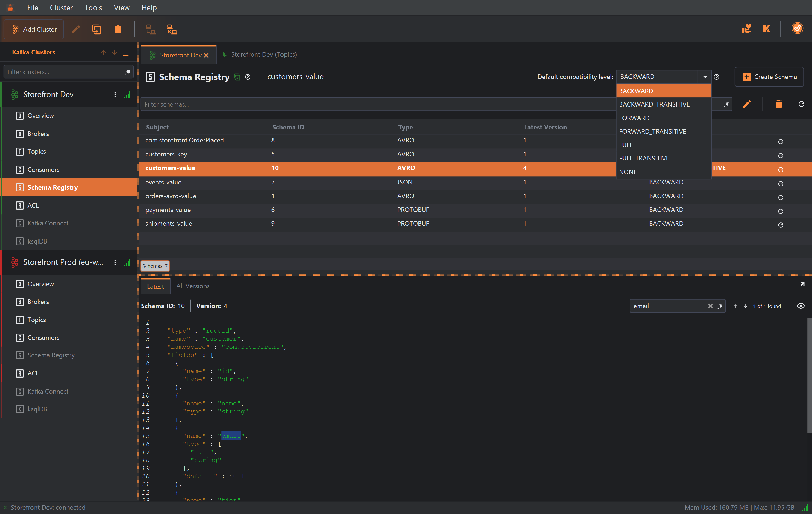The width and height of the screenshot is (812, 514).
Task: Click the Create Schema button
Action: pos(769,77)
